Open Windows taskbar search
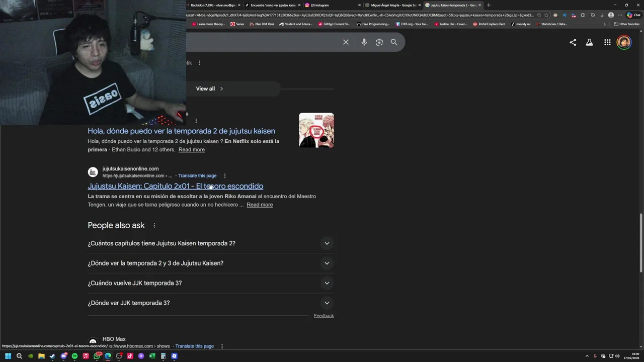Screen dimensions: 644x362 (x=19, y=356)
